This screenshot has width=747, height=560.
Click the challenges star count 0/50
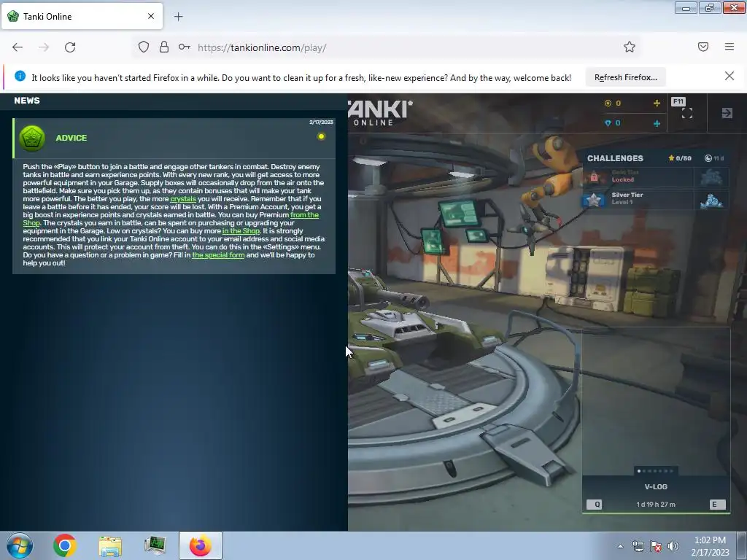tap(680, 158)
